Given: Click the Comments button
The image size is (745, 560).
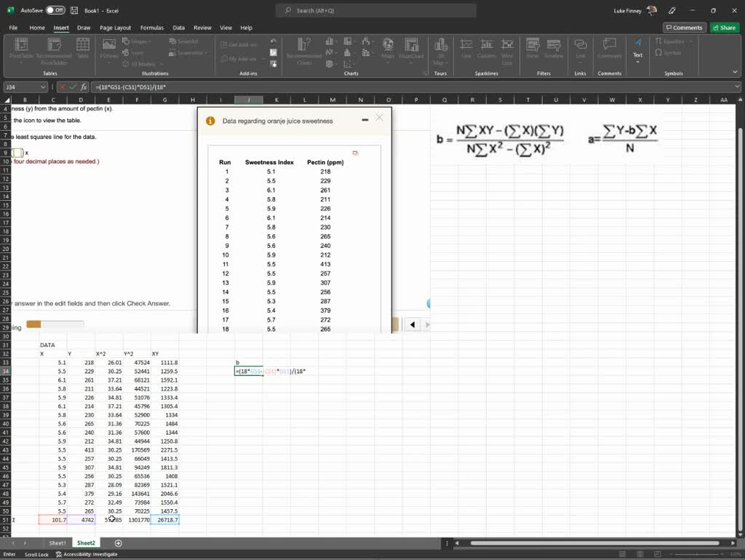Looking at the screenshot, I should pyautogui.click(x=684, y=28).
